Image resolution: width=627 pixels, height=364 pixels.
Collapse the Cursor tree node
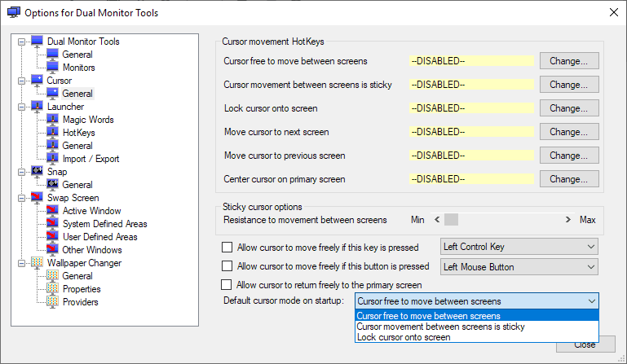click(x=21, y=81)
